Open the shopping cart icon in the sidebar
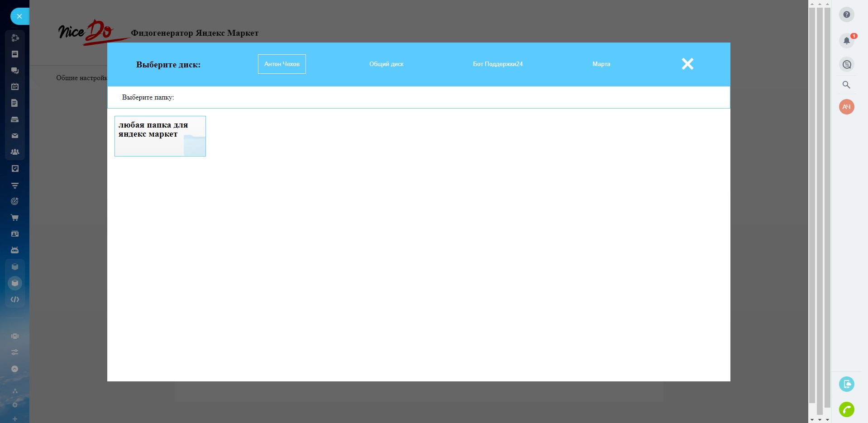This screenshot has width=868, height=423. [x=15, y=218]
